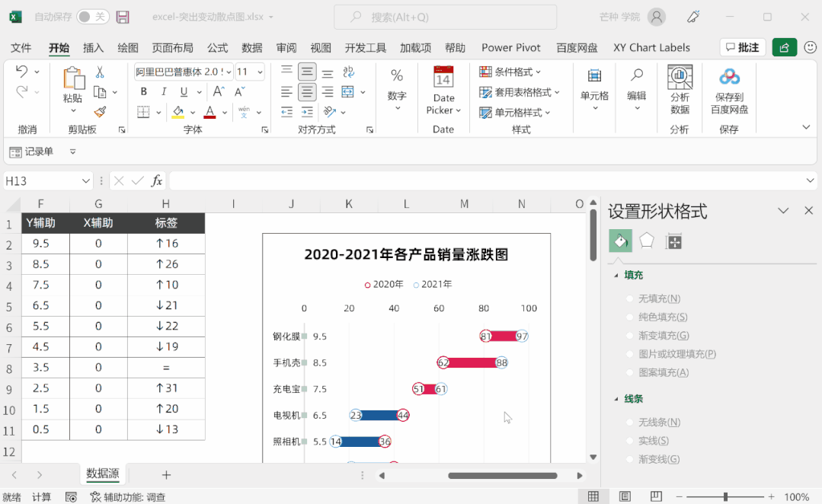Image resolution: width=822 pixels, height=504 pixels.
Task: Click the Analyze Data icon
Action: click(x=680, y=78)
